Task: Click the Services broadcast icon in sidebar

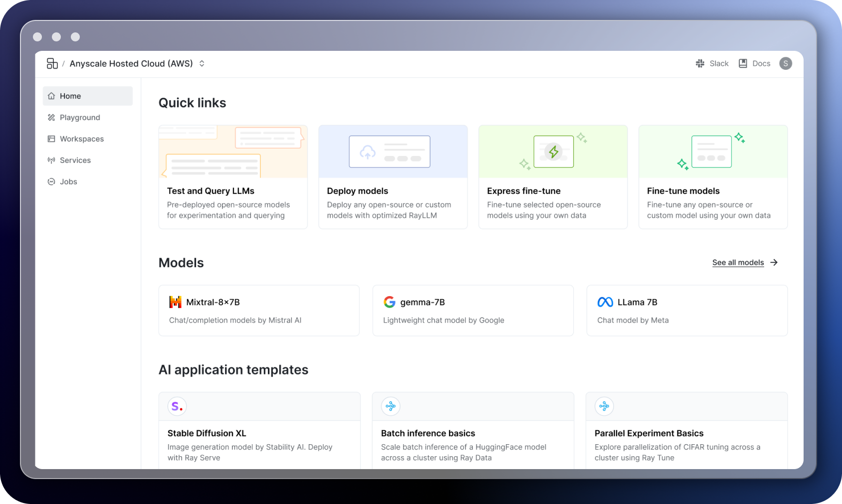Action: pyautogui.click(x=51, y=160)
